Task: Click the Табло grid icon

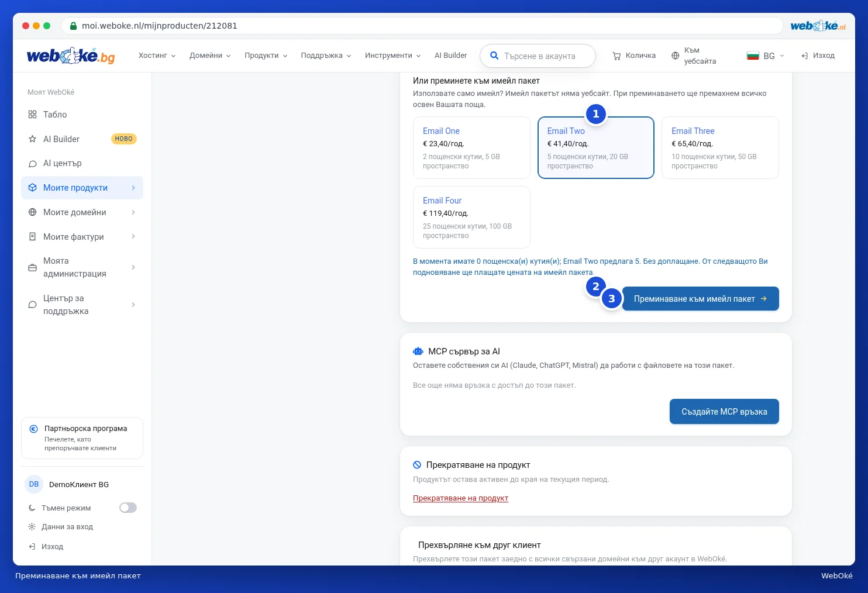Action: click(x=32, y=115)
